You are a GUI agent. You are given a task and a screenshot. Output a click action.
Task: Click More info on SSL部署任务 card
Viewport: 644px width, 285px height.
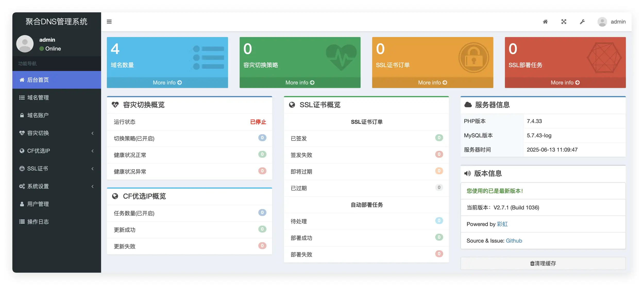click(x=565, y=83)
